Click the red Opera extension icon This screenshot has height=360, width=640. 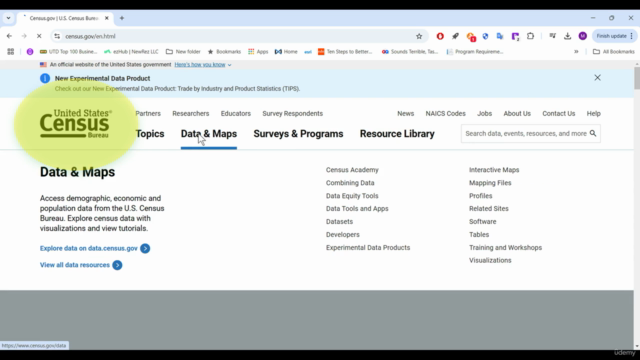click(x=440, y=36)
